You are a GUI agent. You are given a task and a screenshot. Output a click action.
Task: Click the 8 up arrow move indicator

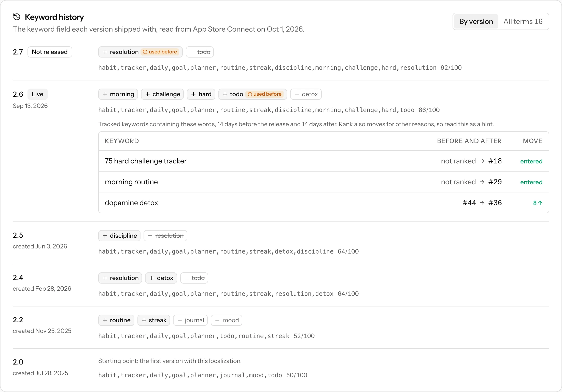point(538,203)
